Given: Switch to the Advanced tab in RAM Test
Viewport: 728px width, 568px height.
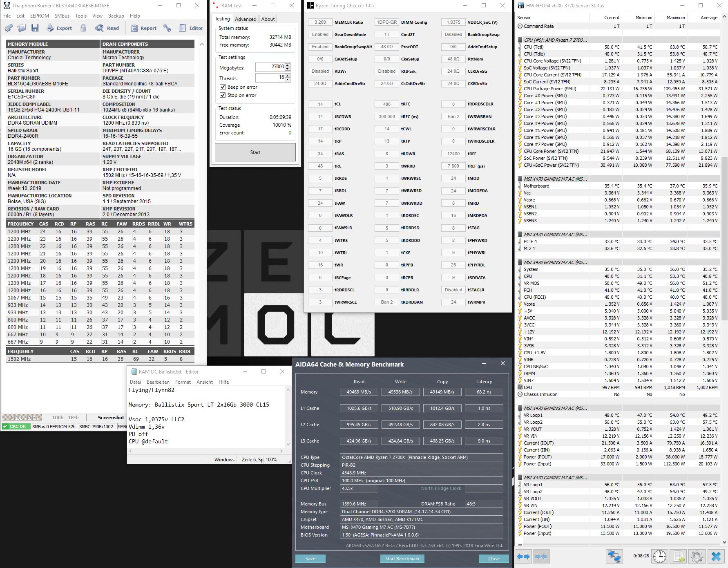Looking at the screenshot, I should pyautogui.click(x=246, y=19).
